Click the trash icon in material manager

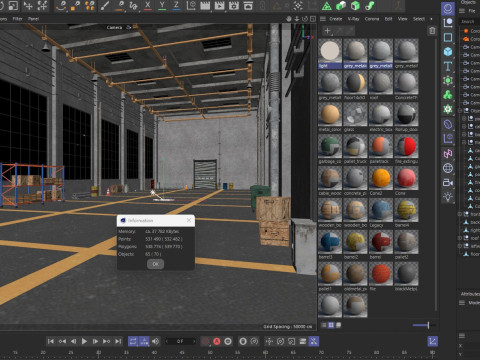point(432,31)
